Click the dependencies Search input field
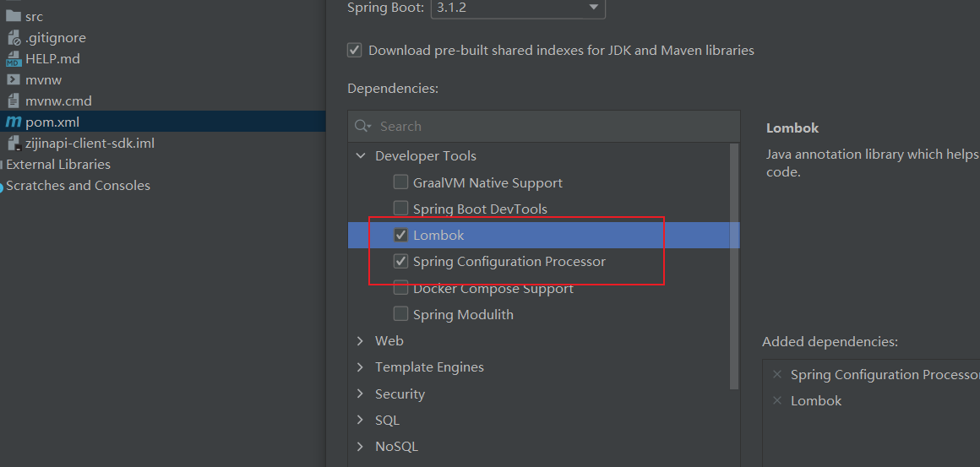The height and width of the screenshot is (467, 980). click(x=544, y=126)
